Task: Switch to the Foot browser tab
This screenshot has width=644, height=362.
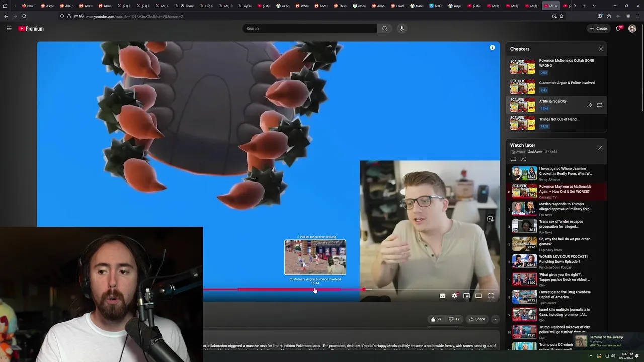Action: [320, 6]
